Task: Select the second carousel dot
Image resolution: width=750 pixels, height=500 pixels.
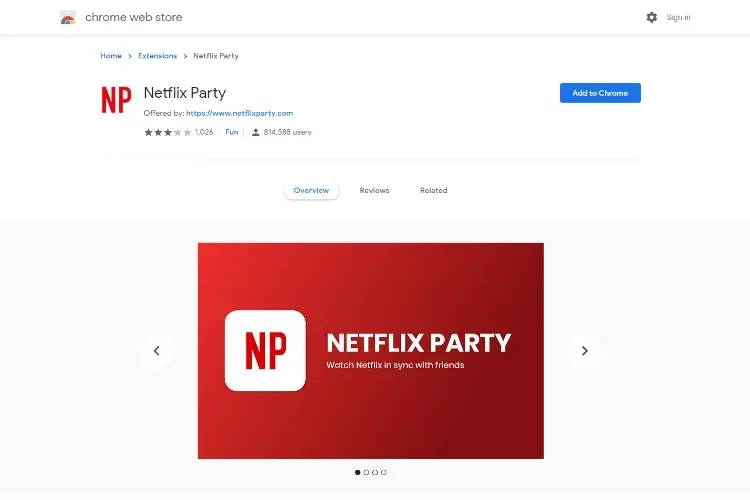Action: tap(366, 472)
